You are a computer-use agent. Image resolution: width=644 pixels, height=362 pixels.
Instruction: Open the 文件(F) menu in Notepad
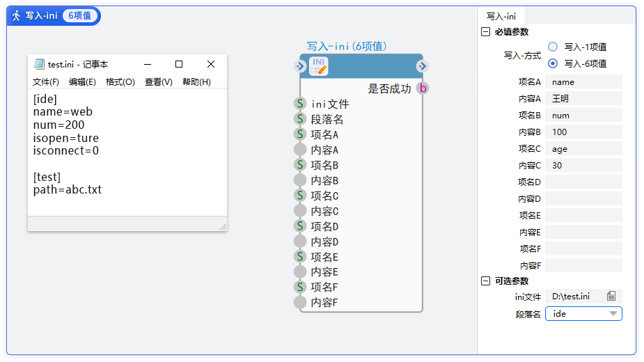pyautogui.click(x=45, y=81)
